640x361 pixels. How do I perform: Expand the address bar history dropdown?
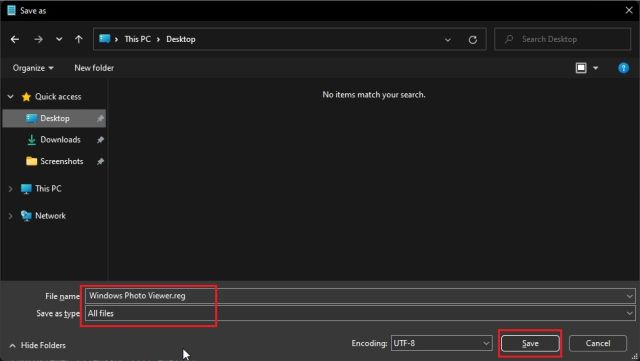pyautogui.click(x=448, y=40)
